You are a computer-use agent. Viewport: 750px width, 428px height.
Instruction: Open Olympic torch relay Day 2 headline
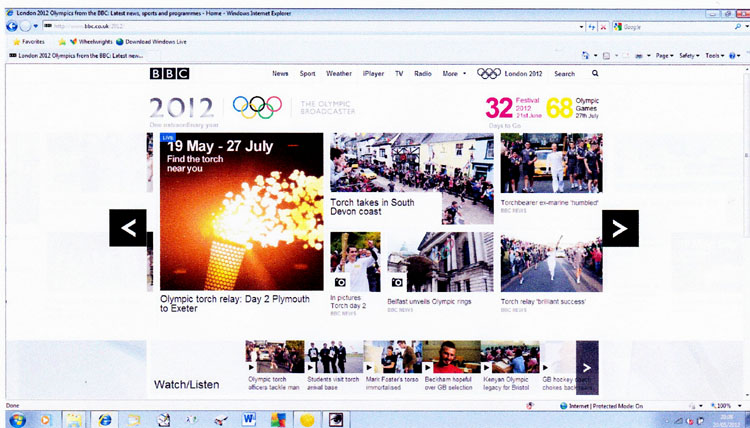(235, 304)
